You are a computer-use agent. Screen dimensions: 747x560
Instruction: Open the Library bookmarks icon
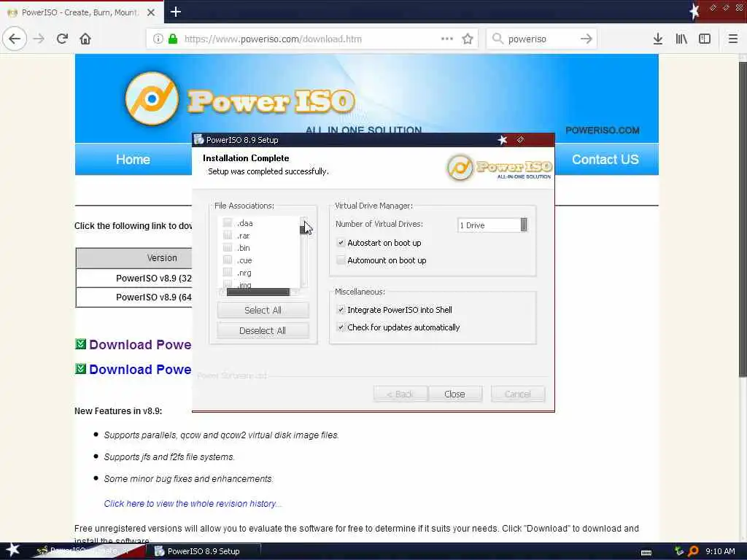click(681, 39)
